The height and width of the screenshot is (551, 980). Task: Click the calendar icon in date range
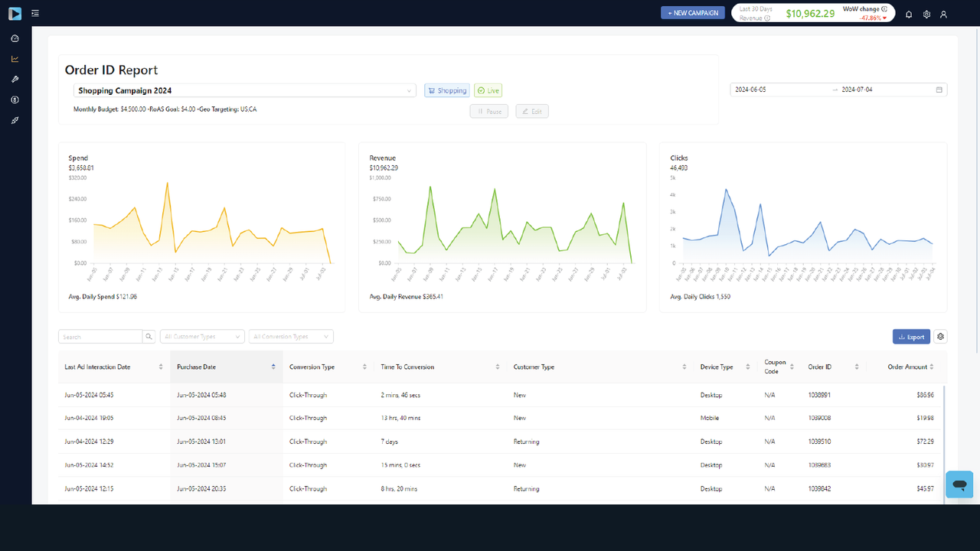(x=939, y=90)
